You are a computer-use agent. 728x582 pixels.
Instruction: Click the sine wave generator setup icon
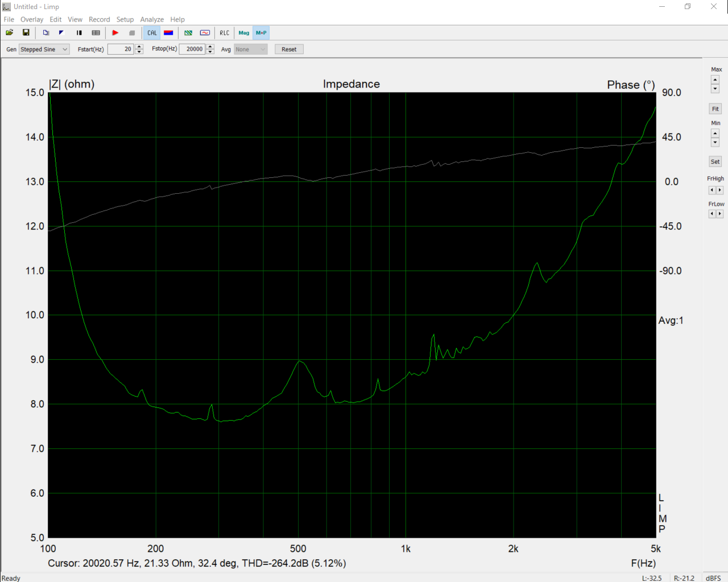[x=205, y=33]
